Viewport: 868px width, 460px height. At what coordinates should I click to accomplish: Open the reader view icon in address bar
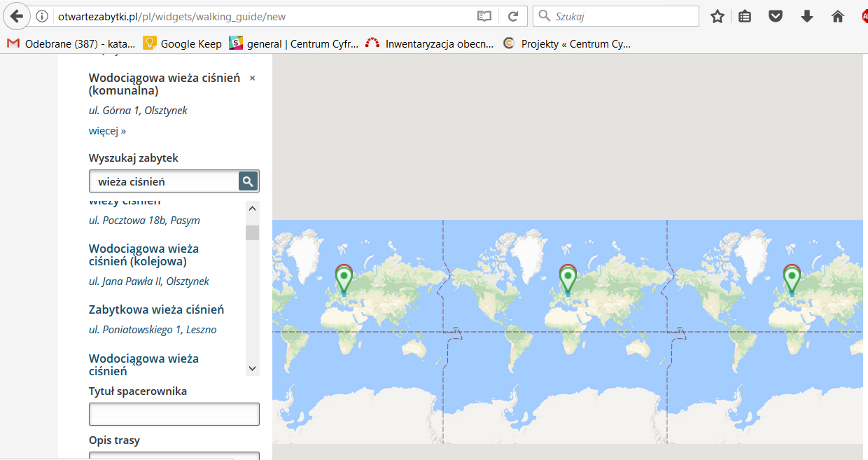tap(484, 16)
